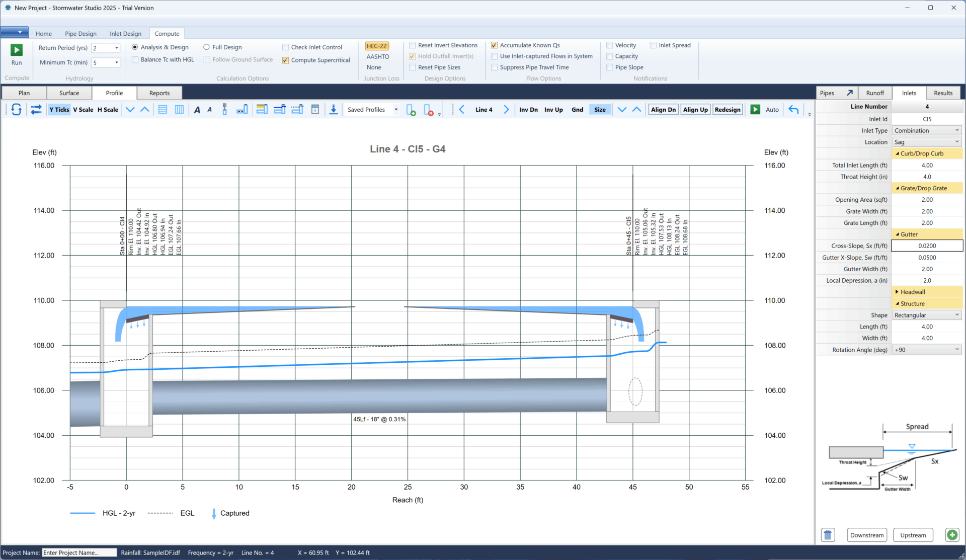
Task: Uncheck the Accumulate Known Qs checkbox
Action: pyautogui.click(x=494, y=45)
